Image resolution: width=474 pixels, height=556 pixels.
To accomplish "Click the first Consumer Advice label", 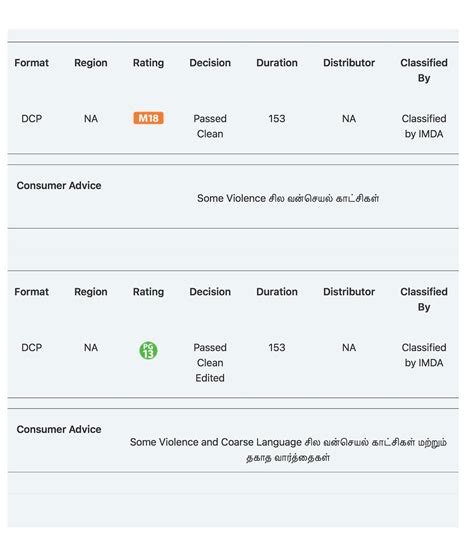I will [59, 185].
